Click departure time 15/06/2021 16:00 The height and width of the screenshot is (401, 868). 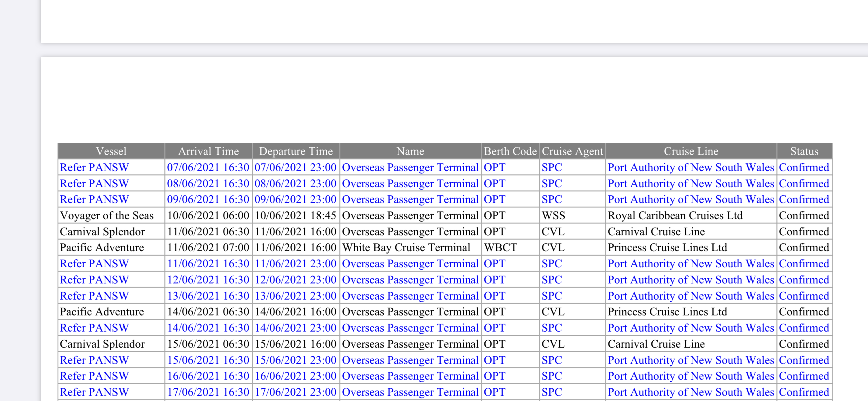tap(295, 344)
